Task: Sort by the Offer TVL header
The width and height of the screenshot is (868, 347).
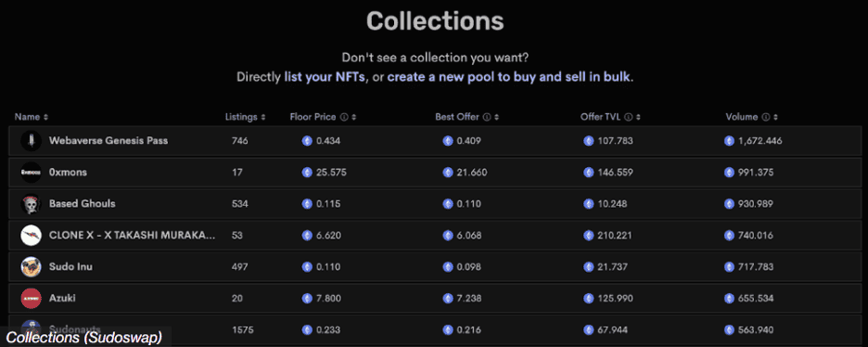Action: [611, 117]
